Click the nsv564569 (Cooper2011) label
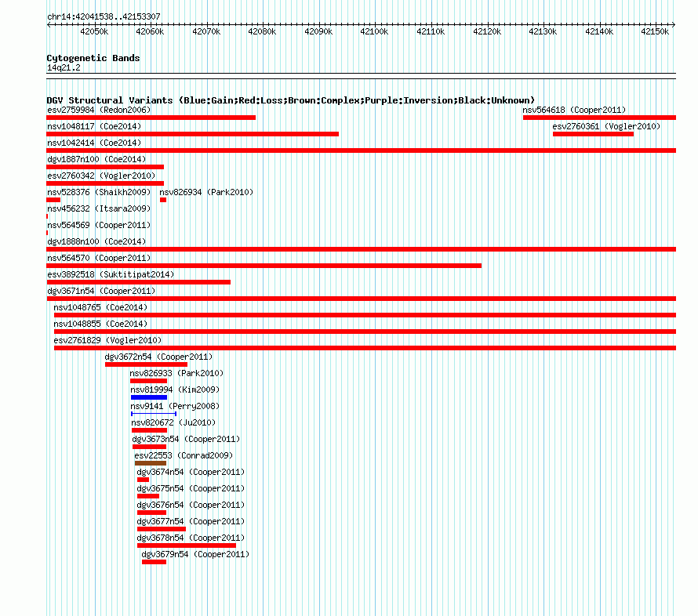Viewport: 698px width, 616px height. [x=99, y=225]
